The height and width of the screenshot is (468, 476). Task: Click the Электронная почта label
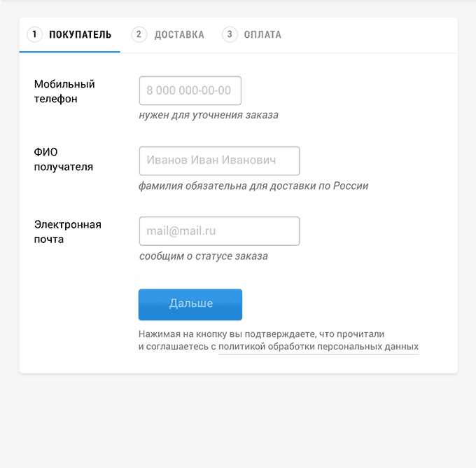coord(68,231)
